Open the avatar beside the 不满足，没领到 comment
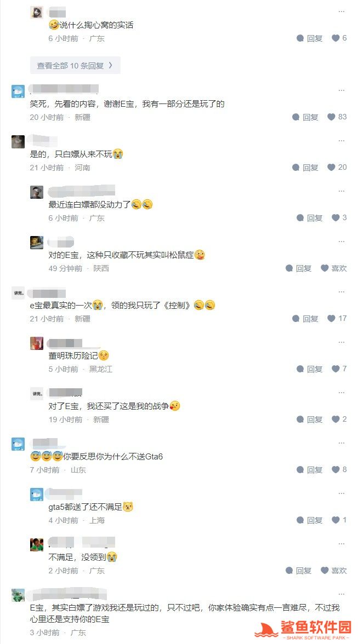358x644 pixels. [37, 544]
